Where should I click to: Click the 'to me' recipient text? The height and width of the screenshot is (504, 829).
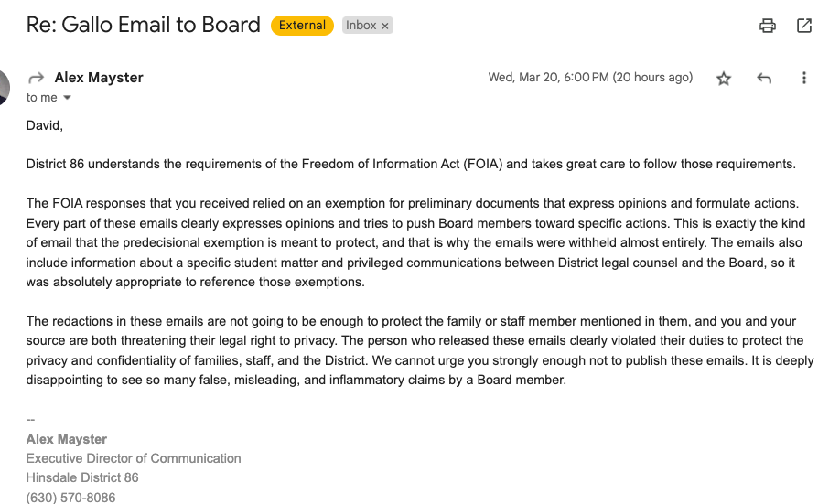coord(41,98)
